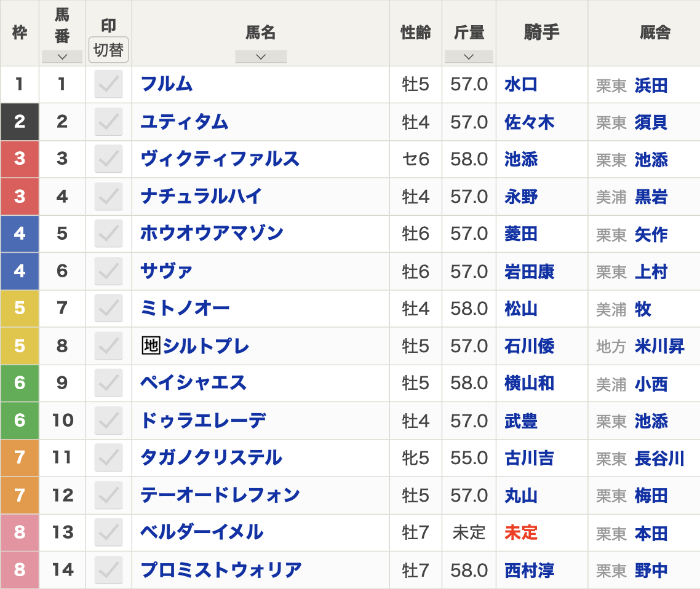Open jockey 松山 profile link
The width and height of the screenshot is (700, 589).
click(x=521, y=309)
